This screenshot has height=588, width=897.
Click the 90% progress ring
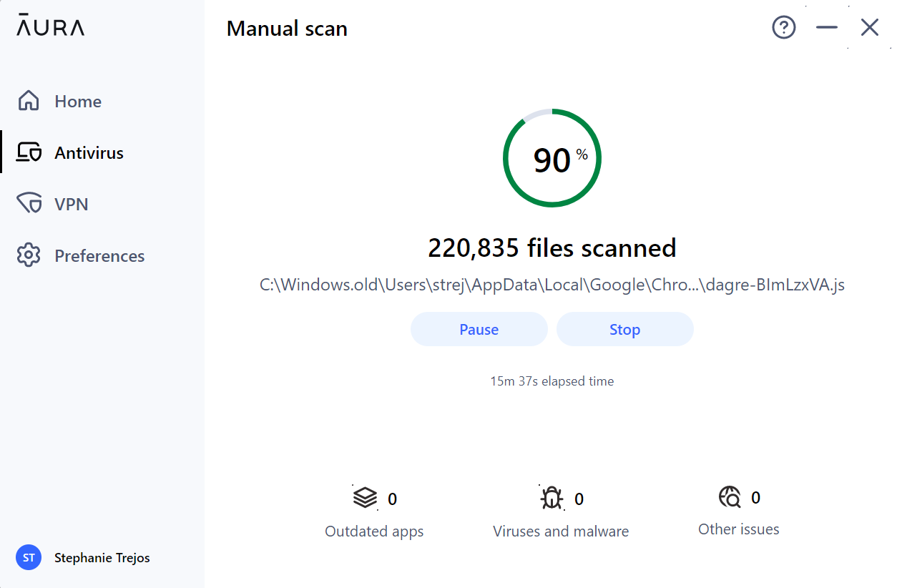pos(552,158)
